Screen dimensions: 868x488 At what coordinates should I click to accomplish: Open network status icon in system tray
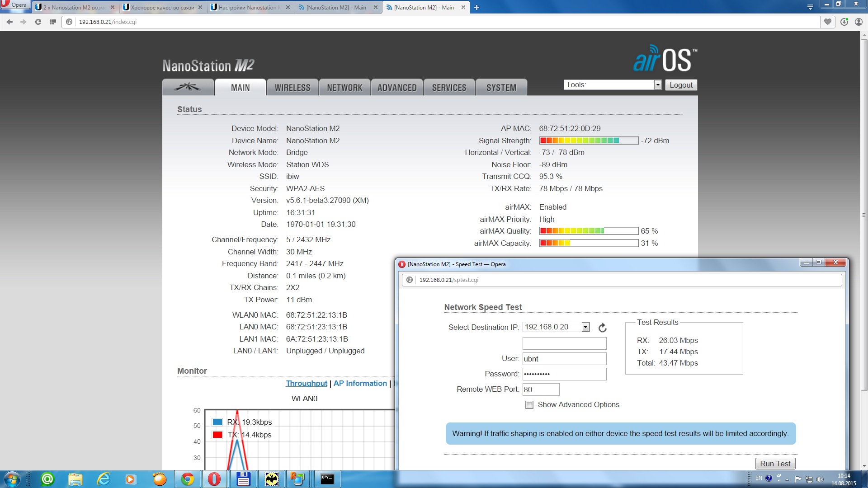[x=809, y=479]
